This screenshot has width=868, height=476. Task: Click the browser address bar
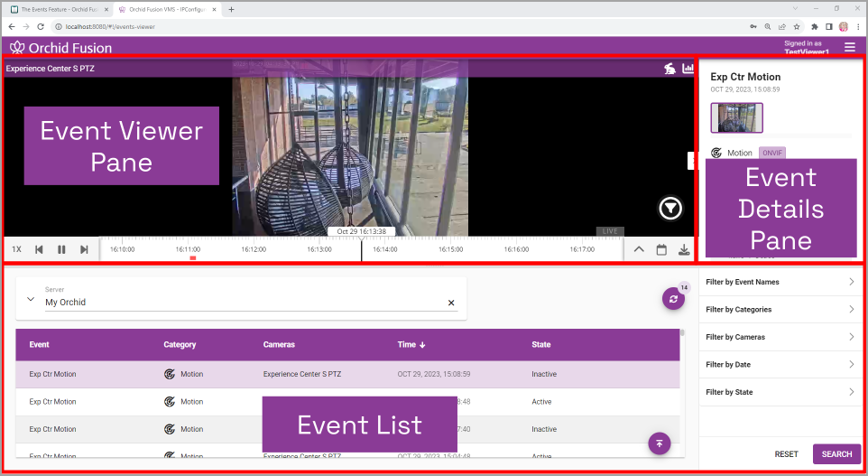coord(399,26)
